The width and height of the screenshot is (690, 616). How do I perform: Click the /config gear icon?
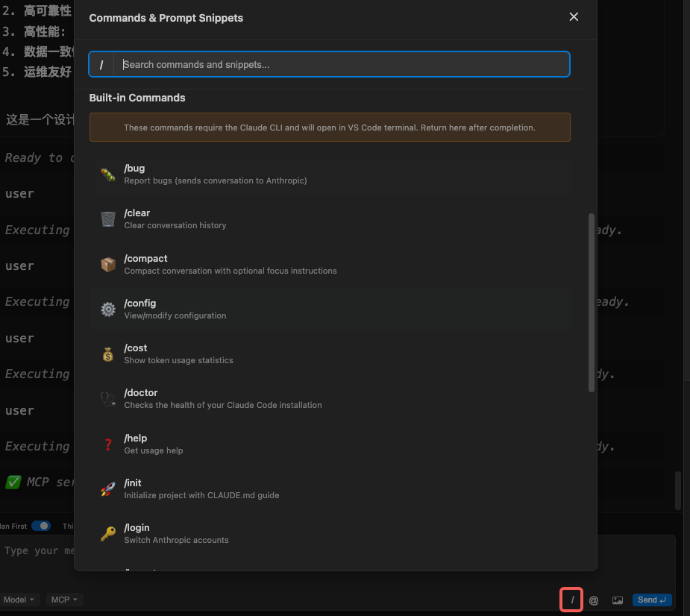tap(108, 309)
